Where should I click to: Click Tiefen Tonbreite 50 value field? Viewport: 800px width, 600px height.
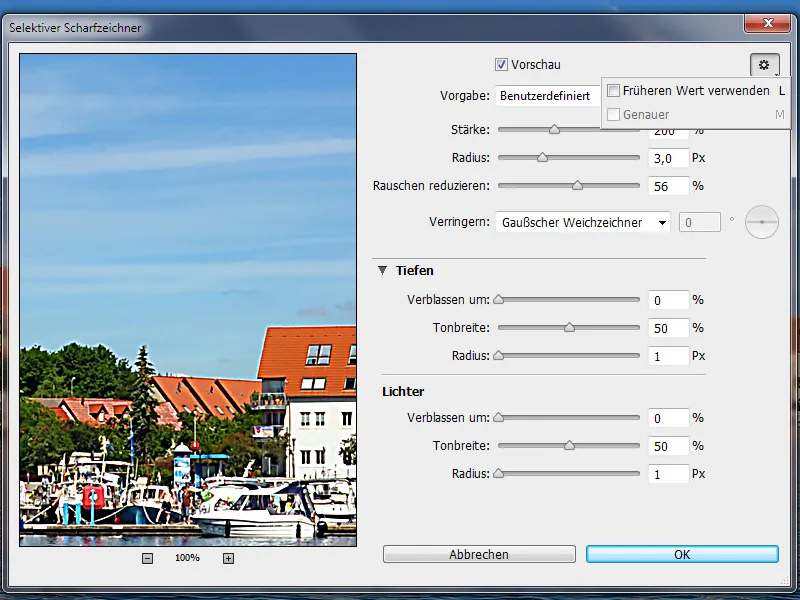click(x=668, y=328)
